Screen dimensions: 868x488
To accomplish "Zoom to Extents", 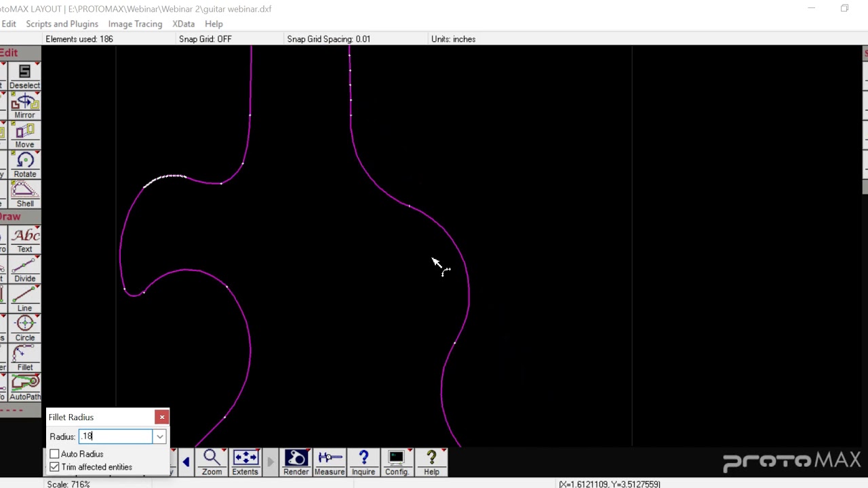I will [245, 462].
